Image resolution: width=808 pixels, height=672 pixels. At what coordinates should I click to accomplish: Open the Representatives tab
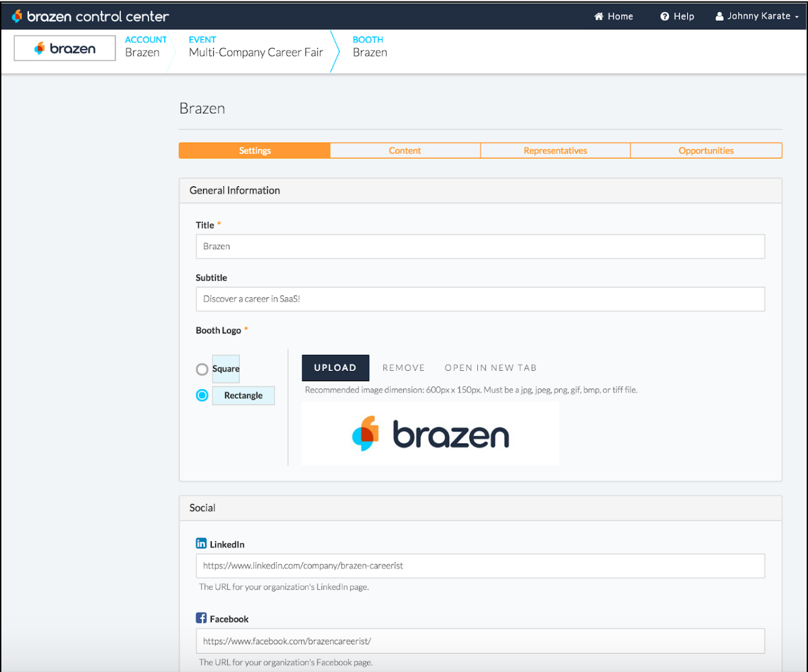pos(555,151)
